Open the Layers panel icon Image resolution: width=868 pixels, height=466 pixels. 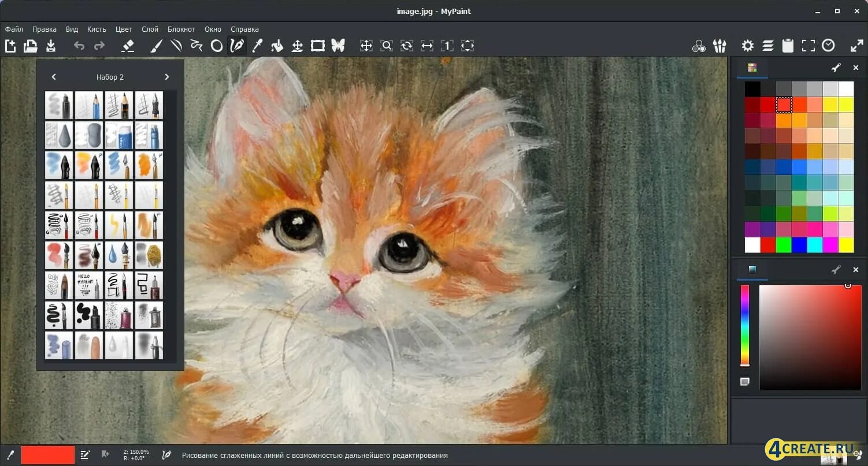768,46
